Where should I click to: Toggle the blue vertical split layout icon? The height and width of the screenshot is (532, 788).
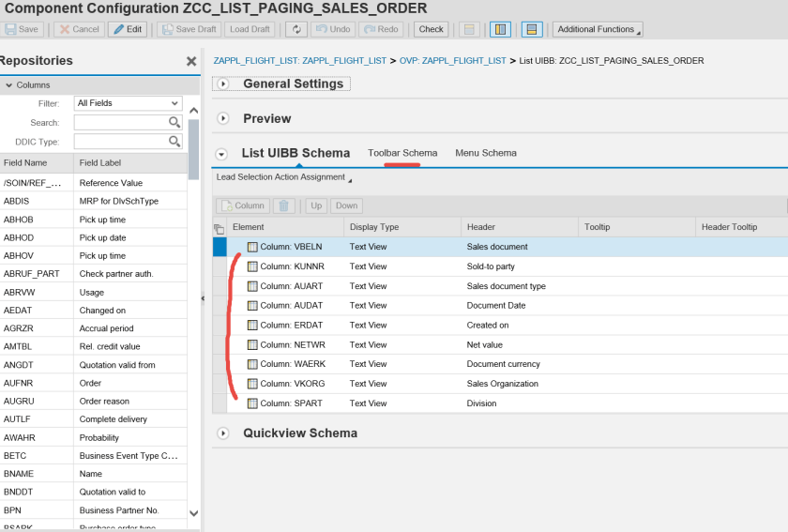coord(501,29)
